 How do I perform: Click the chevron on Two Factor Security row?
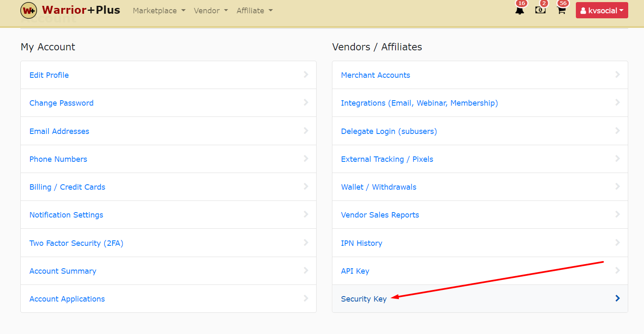(306, 242)
